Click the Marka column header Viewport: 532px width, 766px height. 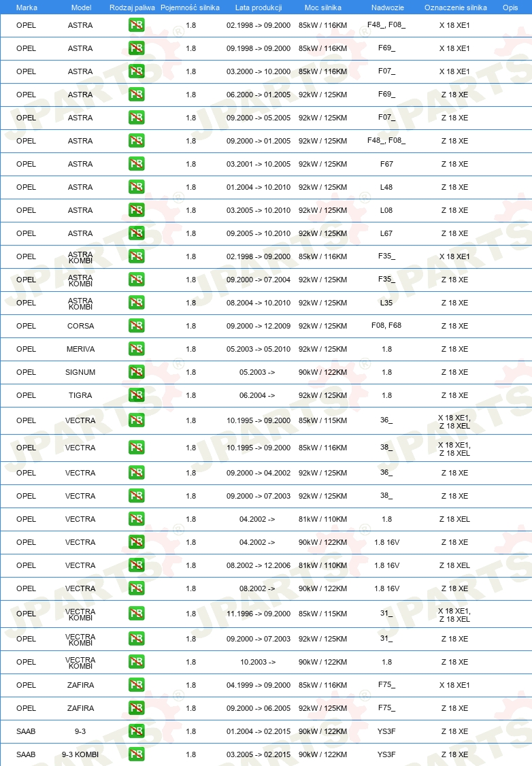pyautogui.click(x=27, y=7)
